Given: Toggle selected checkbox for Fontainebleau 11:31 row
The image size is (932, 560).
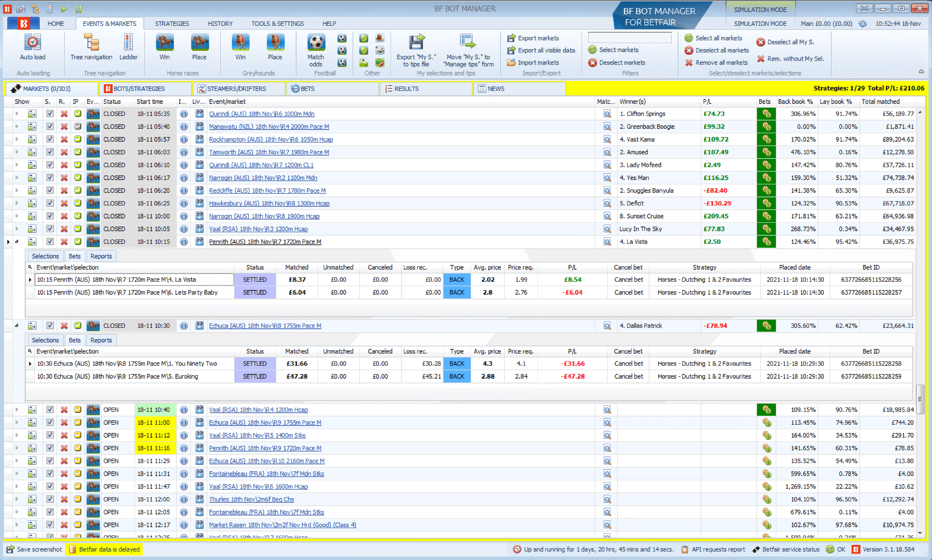Looking at the screenshot, I should [50, 474].
